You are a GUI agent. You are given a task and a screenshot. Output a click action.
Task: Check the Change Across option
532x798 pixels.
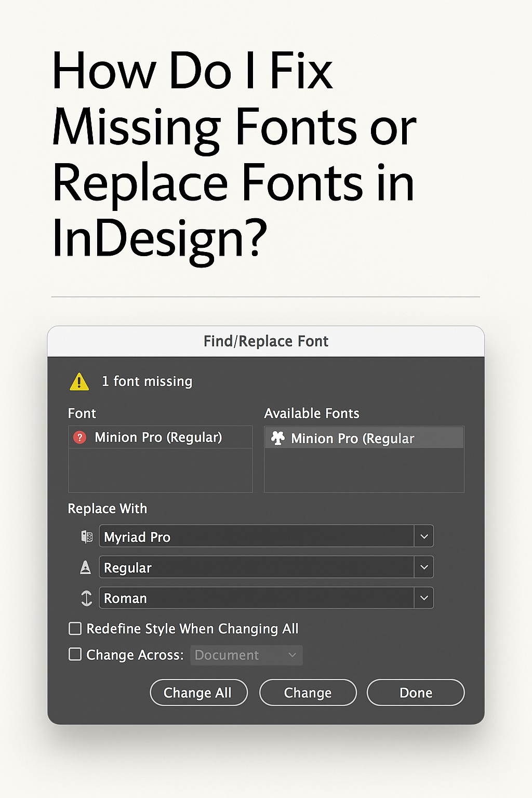[x=75, y=655]
